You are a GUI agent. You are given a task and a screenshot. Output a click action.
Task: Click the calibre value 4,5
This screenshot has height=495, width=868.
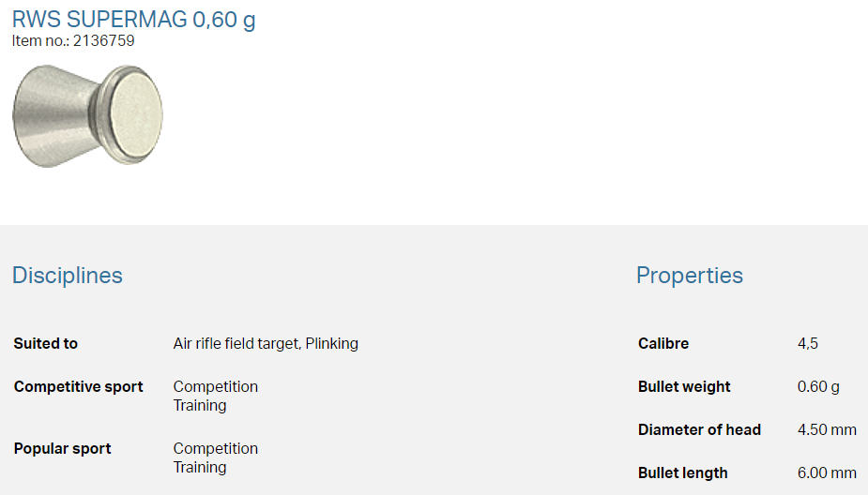(x=808, y=344)
